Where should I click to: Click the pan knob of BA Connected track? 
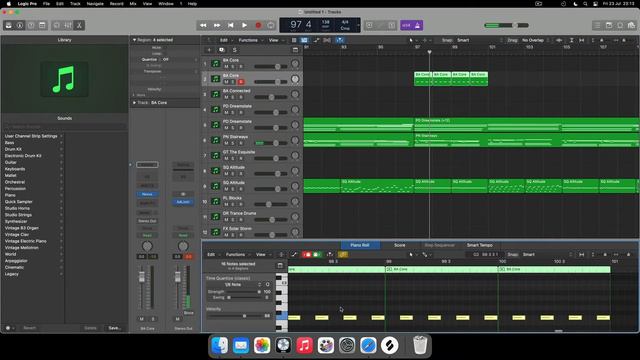point(295,94)
